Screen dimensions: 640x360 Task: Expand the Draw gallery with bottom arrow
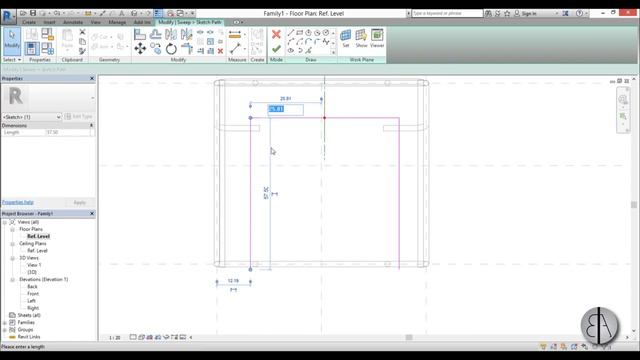pos(333,52)
